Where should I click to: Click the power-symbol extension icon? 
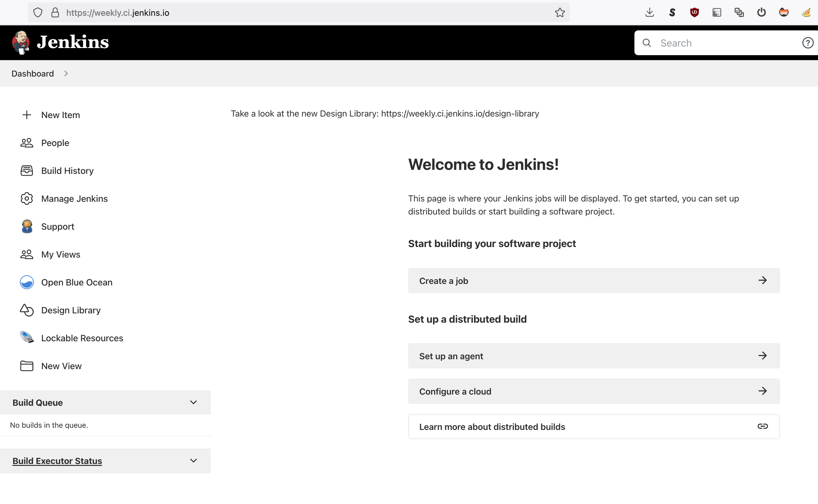[x=761, y=13]
